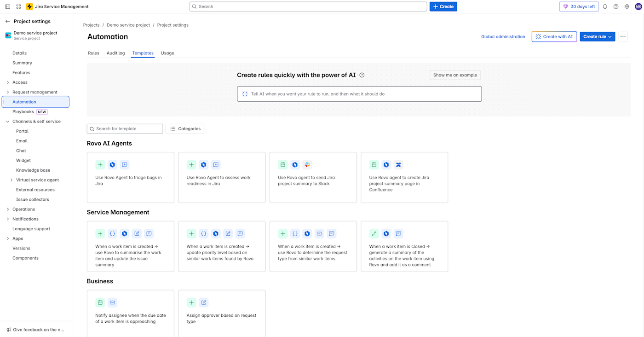Click the Confluence icon on summary page card
This screenshot has width=644, height=337.
(398, 165)
